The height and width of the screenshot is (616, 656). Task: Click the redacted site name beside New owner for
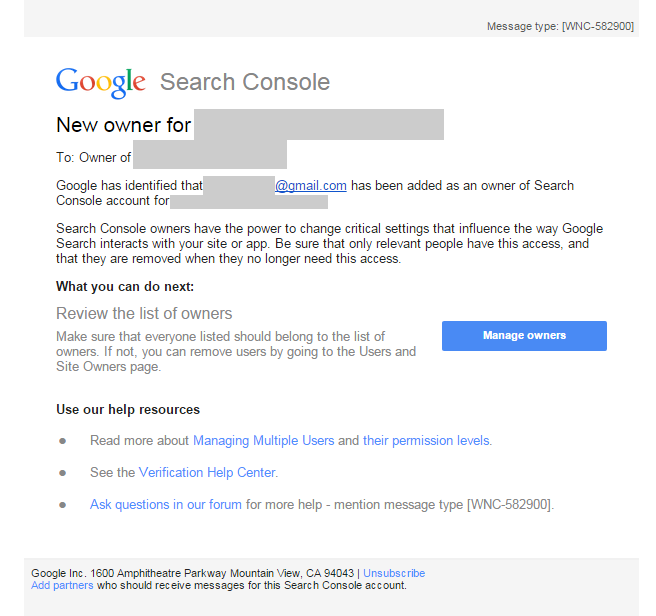[319, 125]
